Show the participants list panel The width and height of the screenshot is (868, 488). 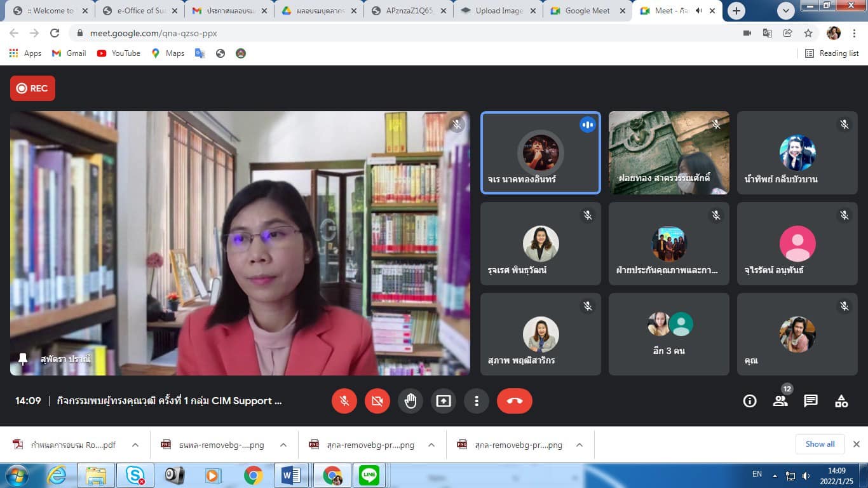click(x=780, y=401)
